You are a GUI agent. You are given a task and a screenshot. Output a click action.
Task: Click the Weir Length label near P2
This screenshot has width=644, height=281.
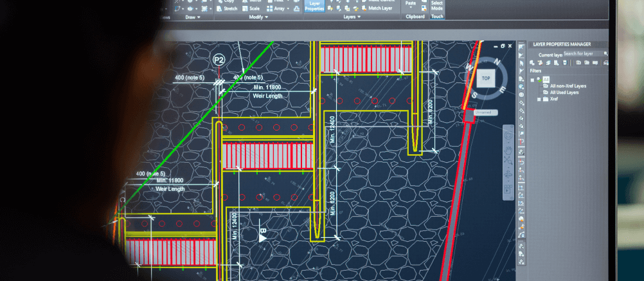tap(267, 96)
